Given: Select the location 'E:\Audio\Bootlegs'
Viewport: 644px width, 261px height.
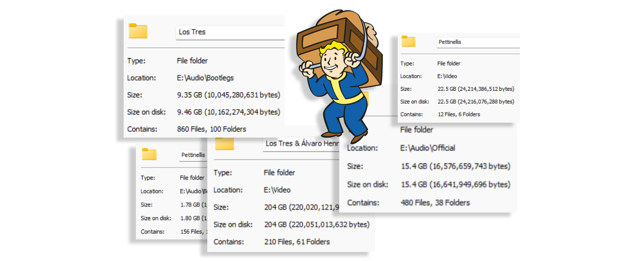Looking at the screenshot, I should [x=205, y=78].
